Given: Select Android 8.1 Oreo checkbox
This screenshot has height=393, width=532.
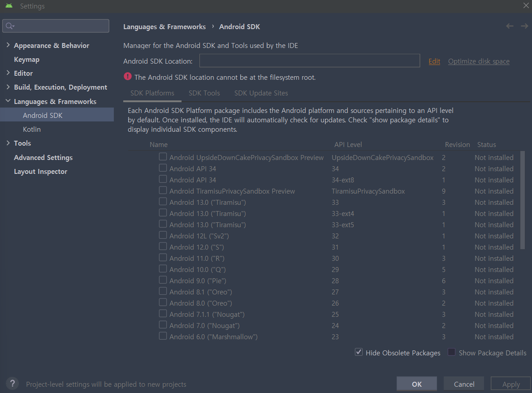Looking at the screenshot, I should [x=163, y=291].
